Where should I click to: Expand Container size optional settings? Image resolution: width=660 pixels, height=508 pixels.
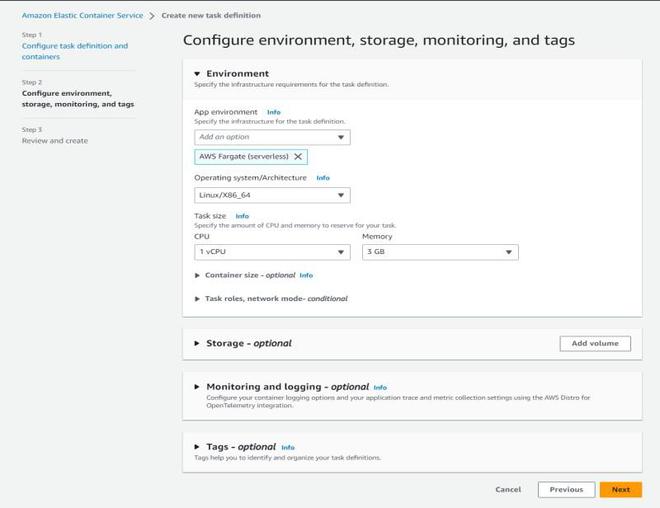coord(198,275)
